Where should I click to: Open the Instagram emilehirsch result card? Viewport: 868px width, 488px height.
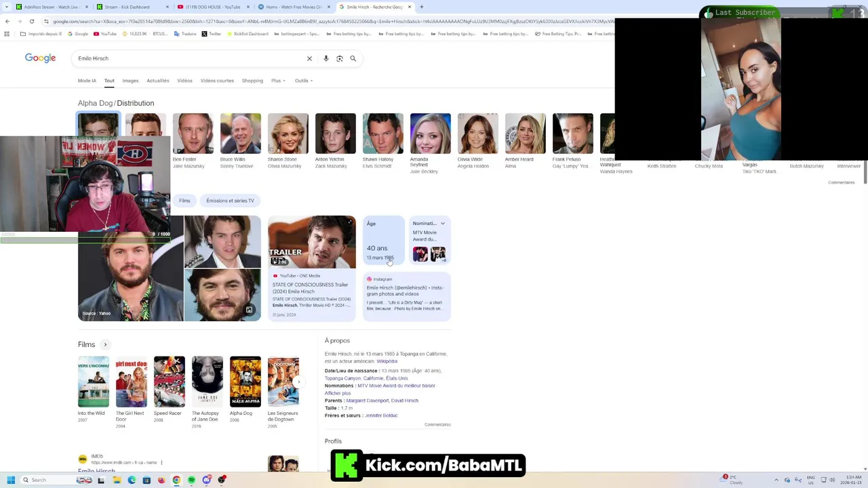point(406,296)
